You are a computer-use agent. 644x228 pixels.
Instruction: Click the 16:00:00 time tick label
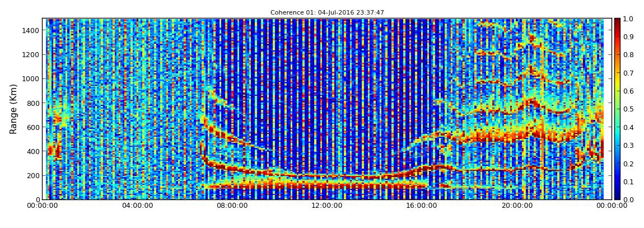pyautogui.click(x=423, y=206)
